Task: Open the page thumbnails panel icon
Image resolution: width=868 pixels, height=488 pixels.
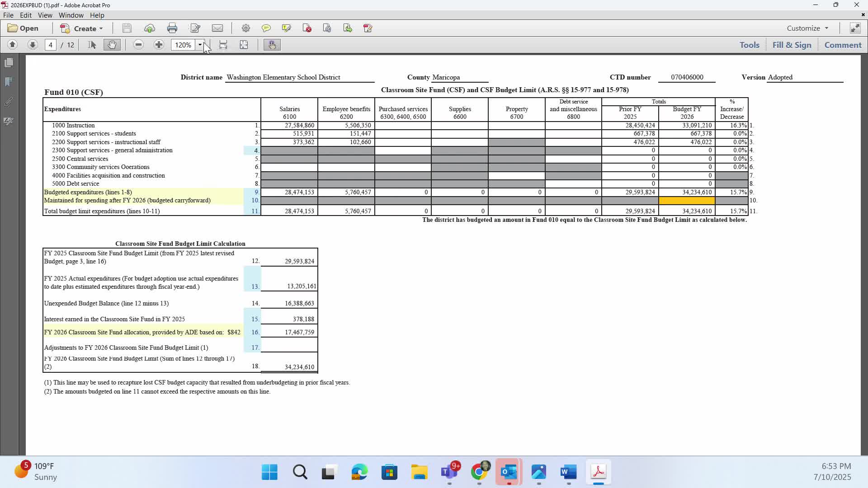Action: click(x=9, y=63)
